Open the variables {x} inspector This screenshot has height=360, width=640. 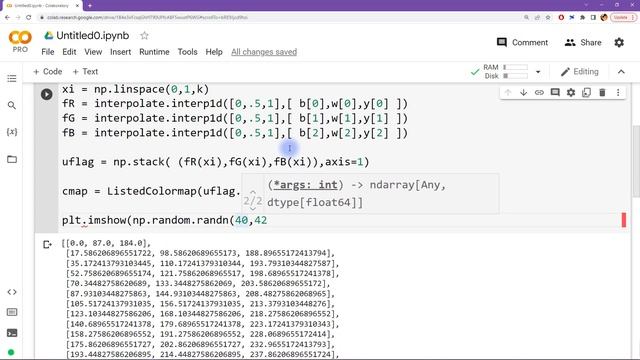coord(12,132)
